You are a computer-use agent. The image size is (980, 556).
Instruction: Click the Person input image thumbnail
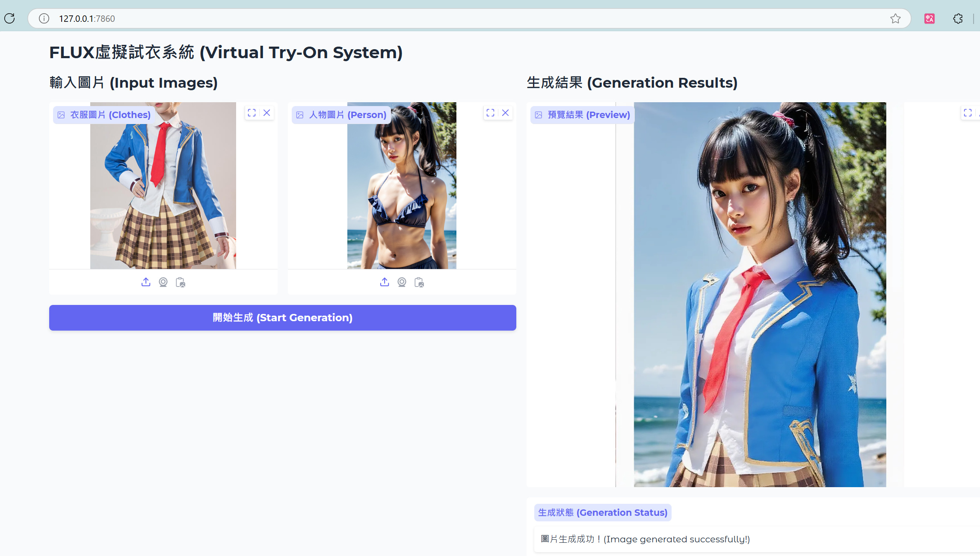[402, 186]
